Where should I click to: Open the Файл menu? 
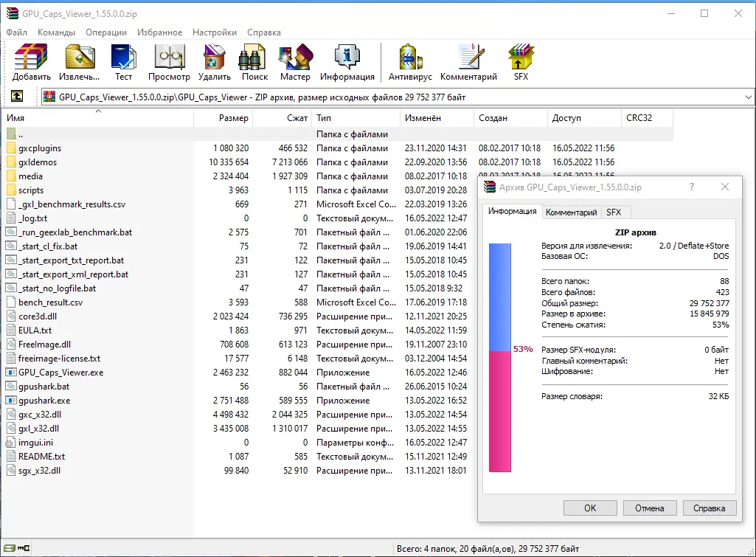(16, 32)
